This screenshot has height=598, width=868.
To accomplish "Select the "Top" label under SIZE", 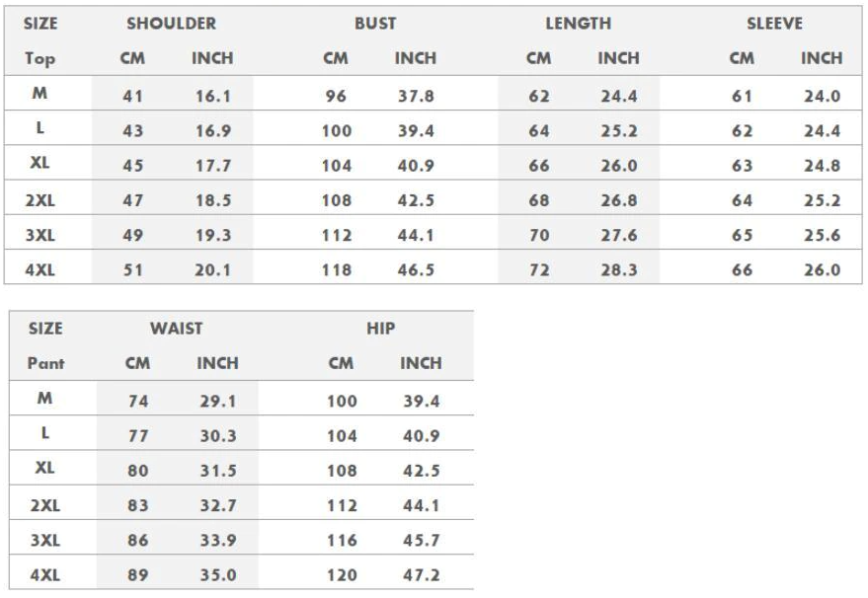I will (39, 58).
